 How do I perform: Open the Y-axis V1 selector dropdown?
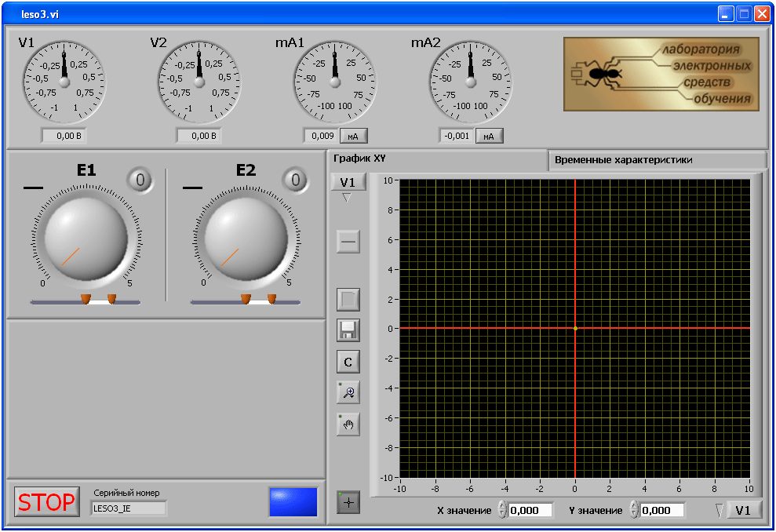[x=348, y=183]
